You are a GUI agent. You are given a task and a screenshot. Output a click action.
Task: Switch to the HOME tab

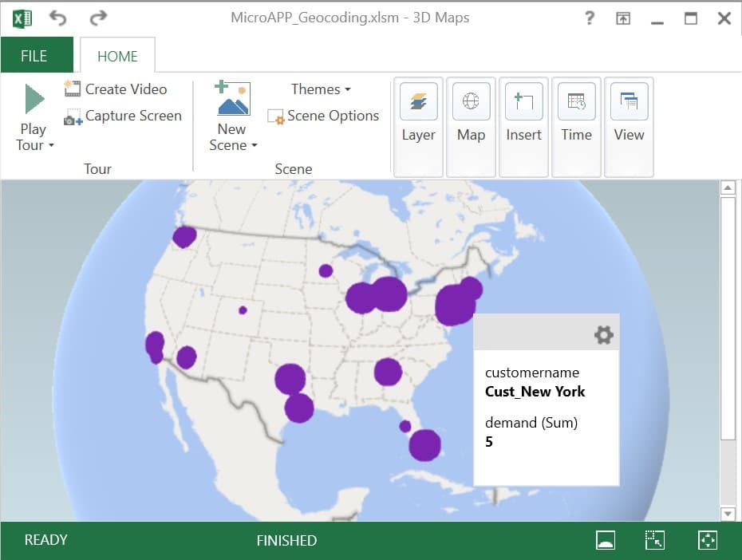tap(117, 57)
